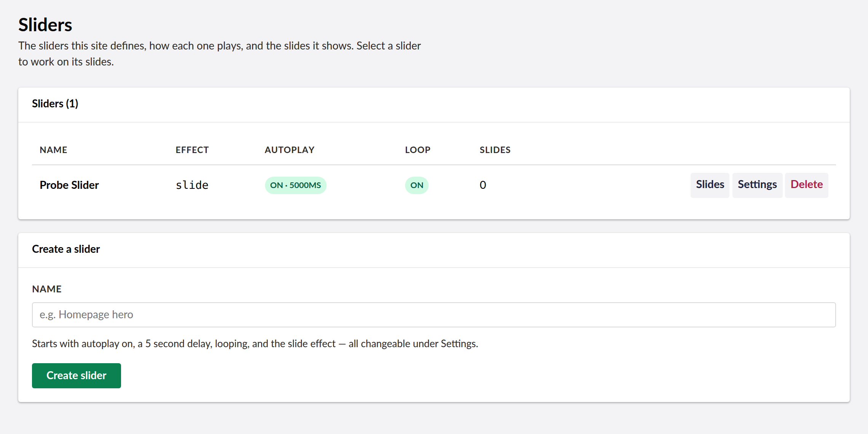Click the NAME column header in table
The image size is (868, 434).
tap(53, 150)
